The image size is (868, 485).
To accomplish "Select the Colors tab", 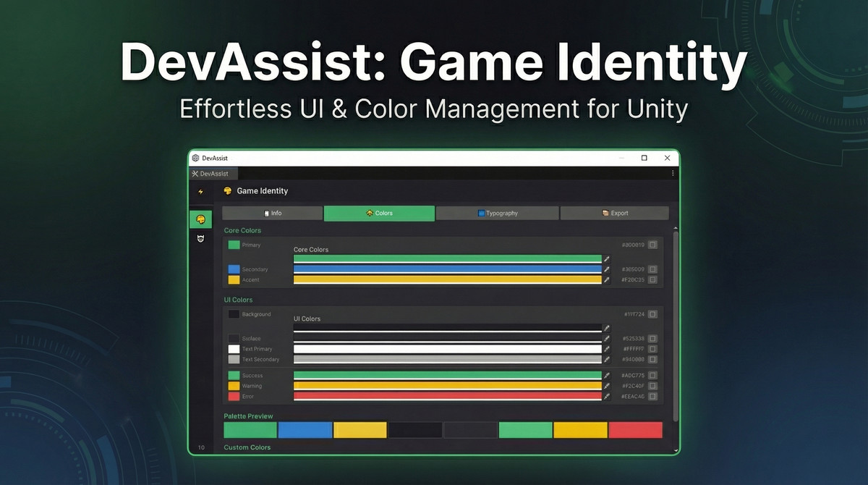I will point(380,213).
